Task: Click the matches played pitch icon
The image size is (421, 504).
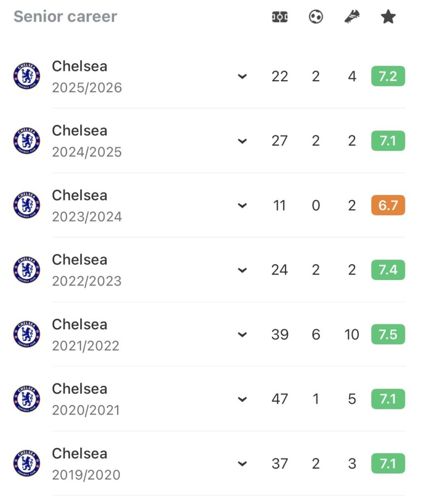Action: (x=280, y=17)
